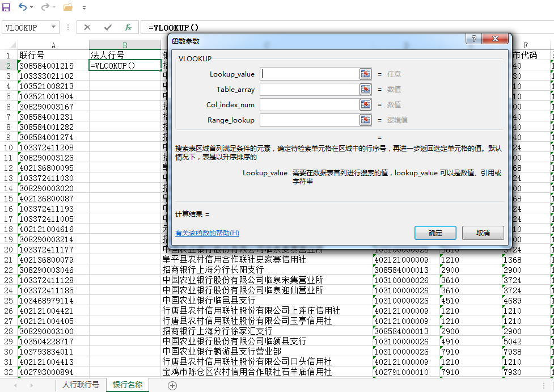The image size is (554, 392).
Task: Expand Customize Quick Access Toolbar menu
Action: point(84,8)
